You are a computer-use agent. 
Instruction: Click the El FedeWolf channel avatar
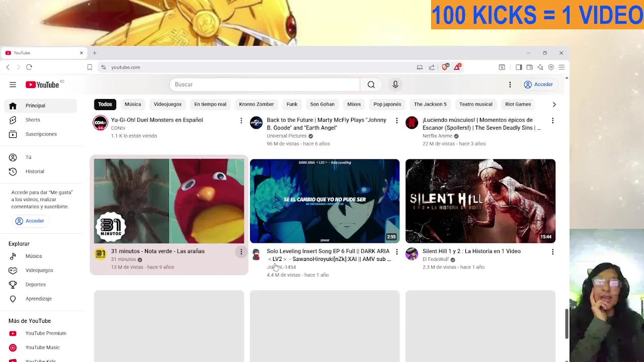(412, 254)
